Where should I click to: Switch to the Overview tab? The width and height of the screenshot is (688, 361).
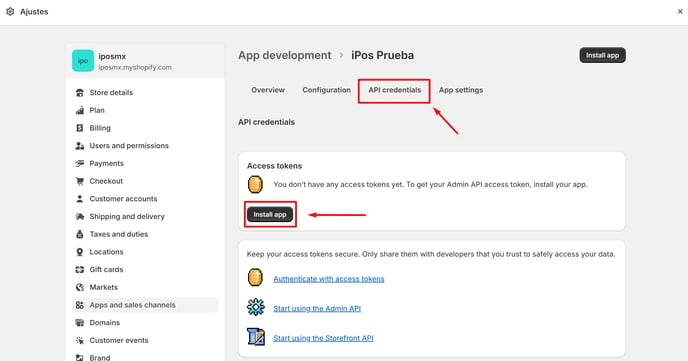268,90
